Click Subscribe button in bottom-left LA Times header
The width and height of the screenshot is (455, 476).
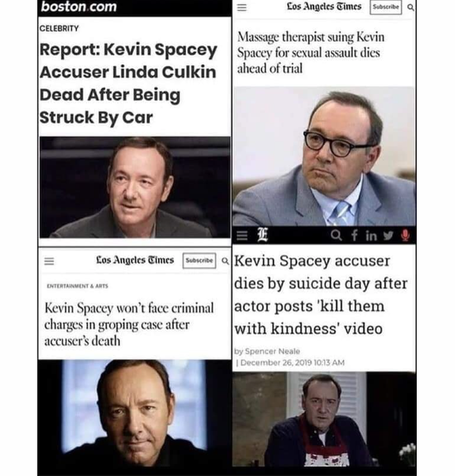point(199,261)
